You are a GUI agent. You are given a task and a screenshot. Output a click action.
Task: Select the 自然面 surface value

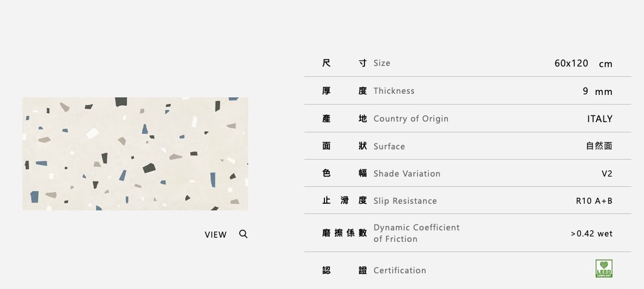click(599, 146)
